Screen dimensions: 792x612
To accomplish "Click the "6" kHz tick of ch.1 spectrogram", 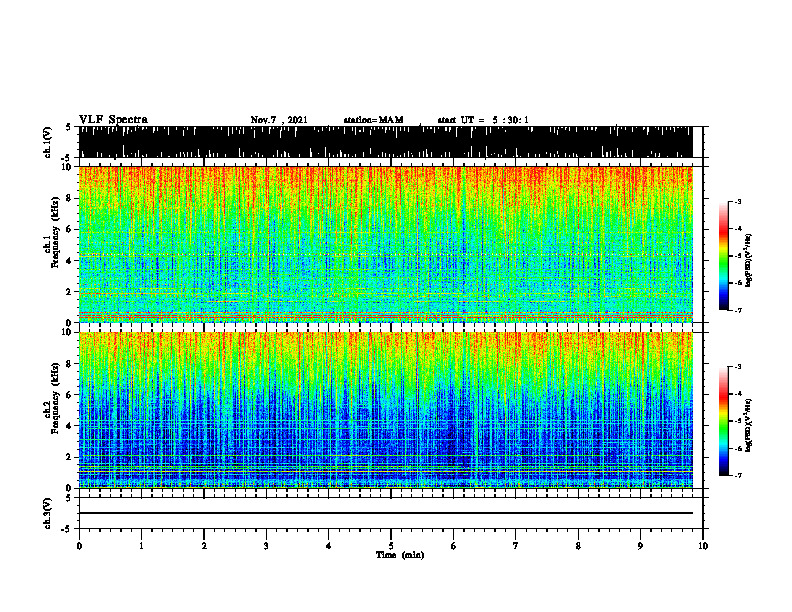I will pyautogui.click(x=70, y=229).
